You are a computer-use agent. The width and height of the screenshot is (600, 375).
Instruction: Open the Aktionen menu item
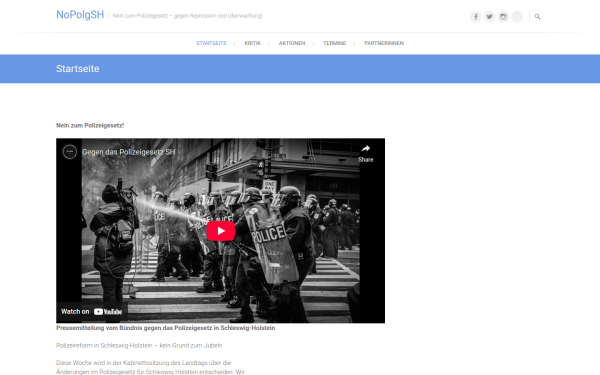click(292, 43)
